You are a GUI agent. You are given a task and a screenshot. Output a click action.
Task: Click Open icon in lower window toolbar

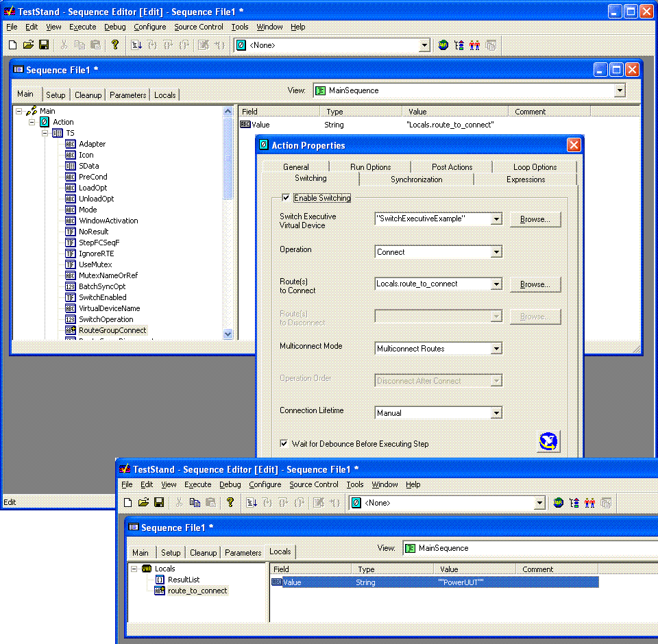[143, 502]
